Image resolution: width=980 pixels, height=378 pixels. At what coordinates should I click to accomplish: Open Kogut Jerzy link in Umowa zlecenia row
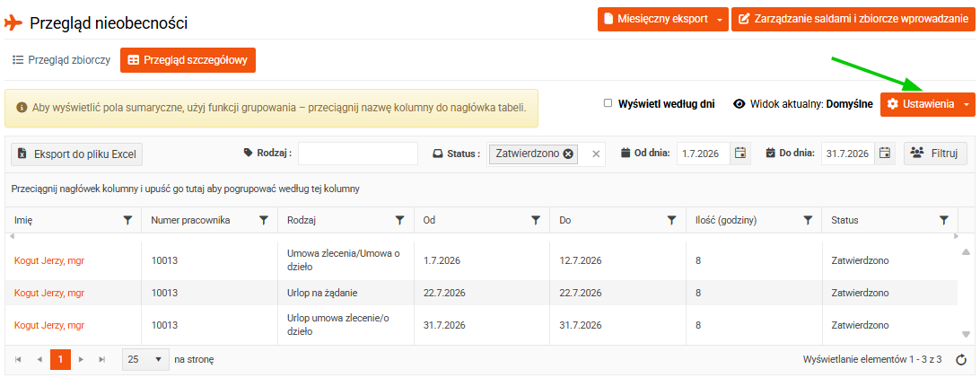point(48,260)
